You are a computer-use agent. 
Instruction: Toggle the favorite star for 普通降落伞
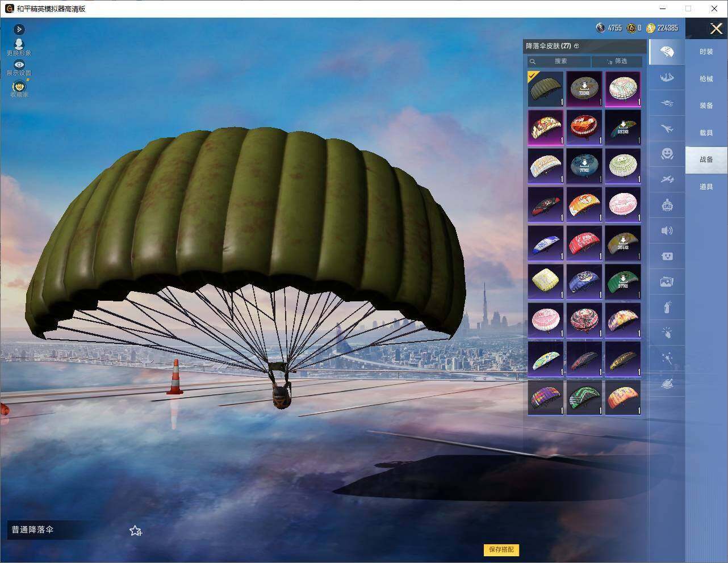(135, 531)
